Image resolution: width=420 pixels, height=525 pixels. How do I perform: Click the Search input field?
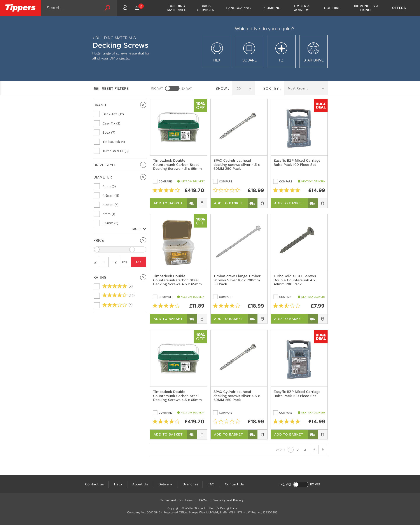tap(73, 8)
